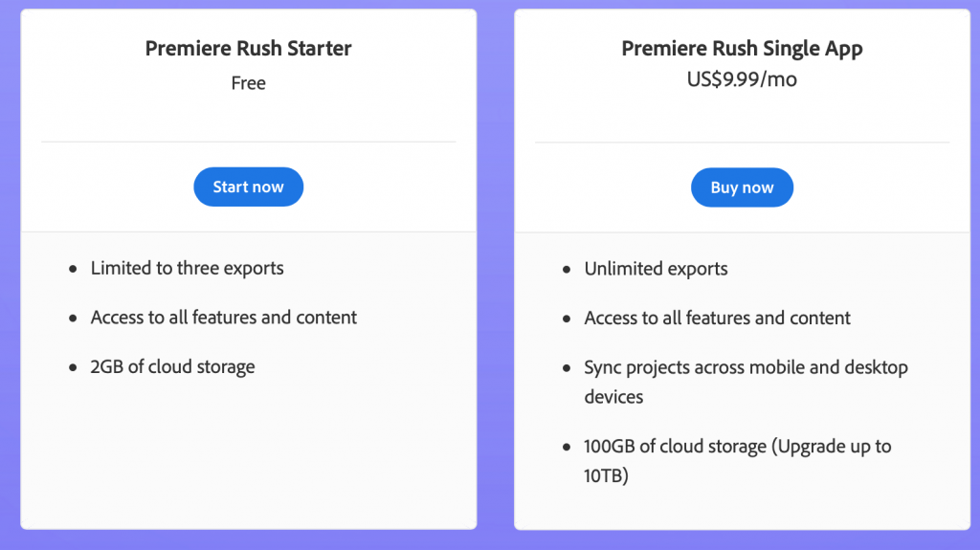Click Starter plan's Access to all features text
This screenshot has width=980, height=550.
pos(224,318)
